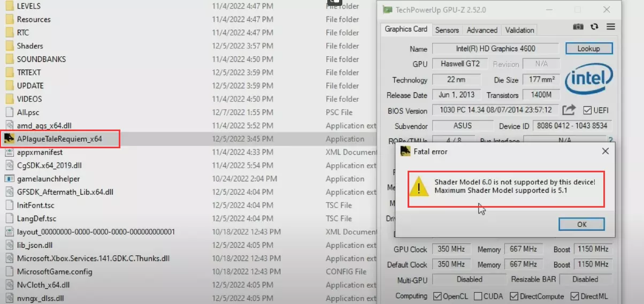Click the Name field showing Intel(R) HD Graphics 4600
The width and height of the screenshot is (644, 304).
495,49
